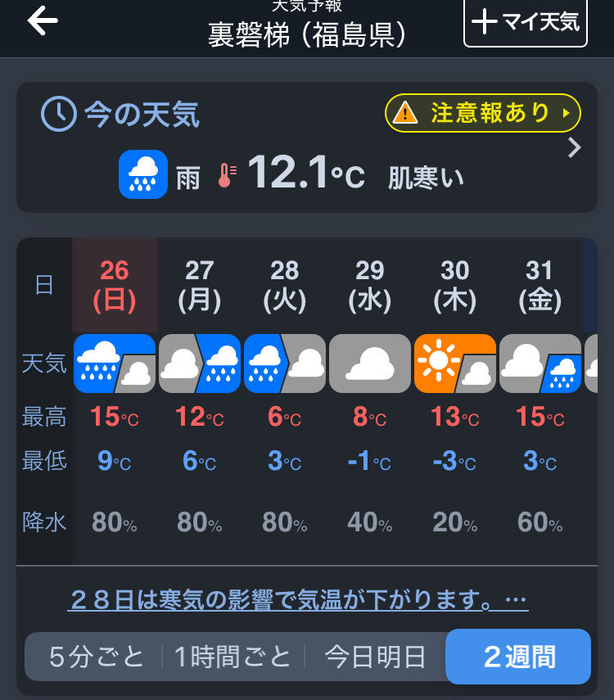Image resolution: width=614 pixels, height=700 pixels.
Task: Switch to the 今日明日 tab
Action: [x=375, y=657]
